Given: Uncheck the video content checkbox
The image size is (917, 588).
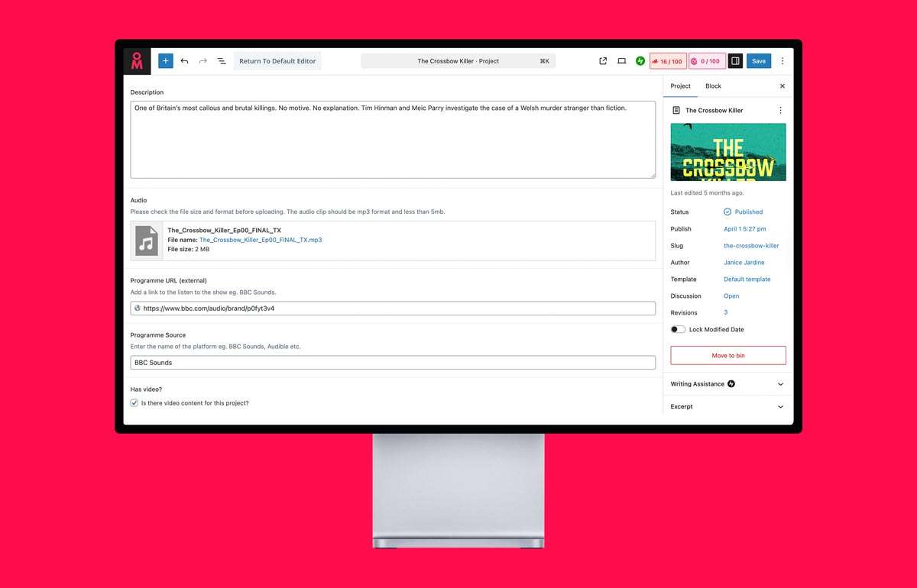Looking at the screenshot, I should [x=134, y=403].
